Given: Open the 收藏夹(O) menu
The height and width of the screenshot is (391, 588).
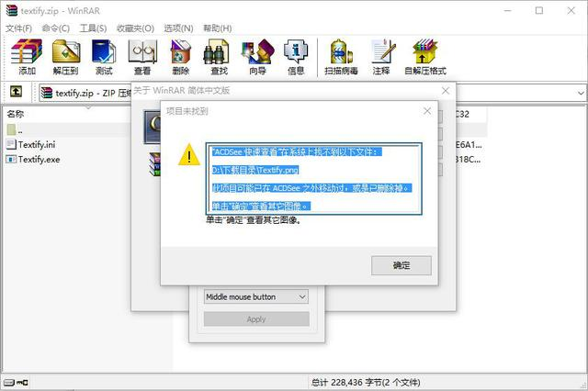Looking at the screenshot, I should tap(135, 28).
